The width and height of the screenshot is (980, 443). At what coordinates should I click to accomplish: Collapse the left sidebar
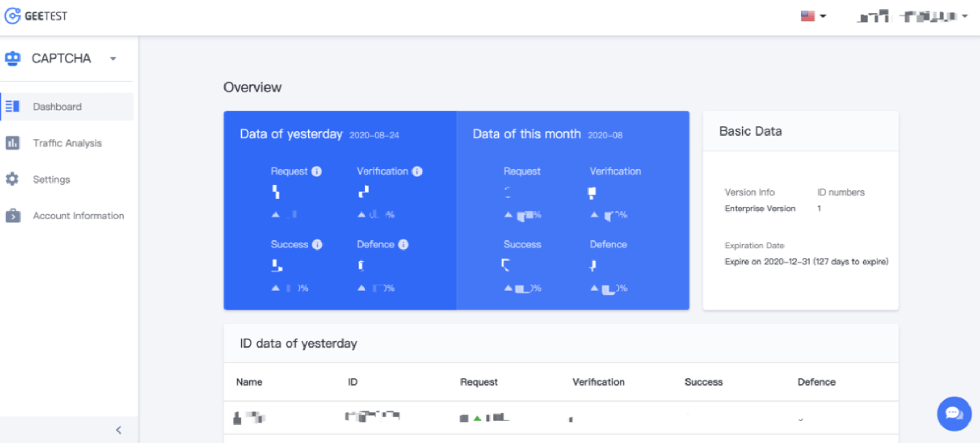click(x=119, y=430)
